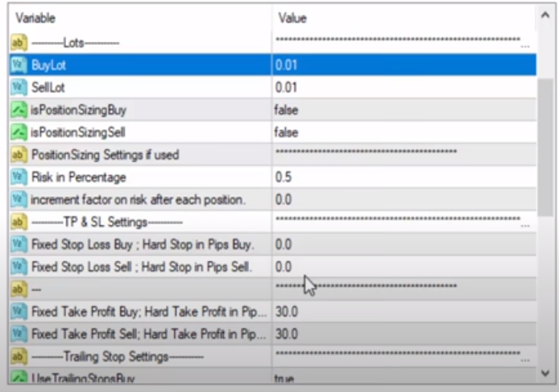The width and height of the screenshot is (559, 392).
Task: Select the BuyLot value 0.01 field
Action: click(x=403, y=65)
